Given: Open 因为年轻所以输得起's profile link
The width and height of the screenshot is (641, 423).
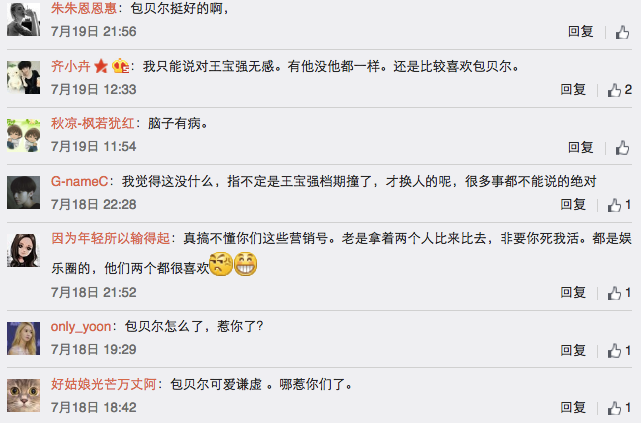Looking at the screenshot, I should (110, 238).
